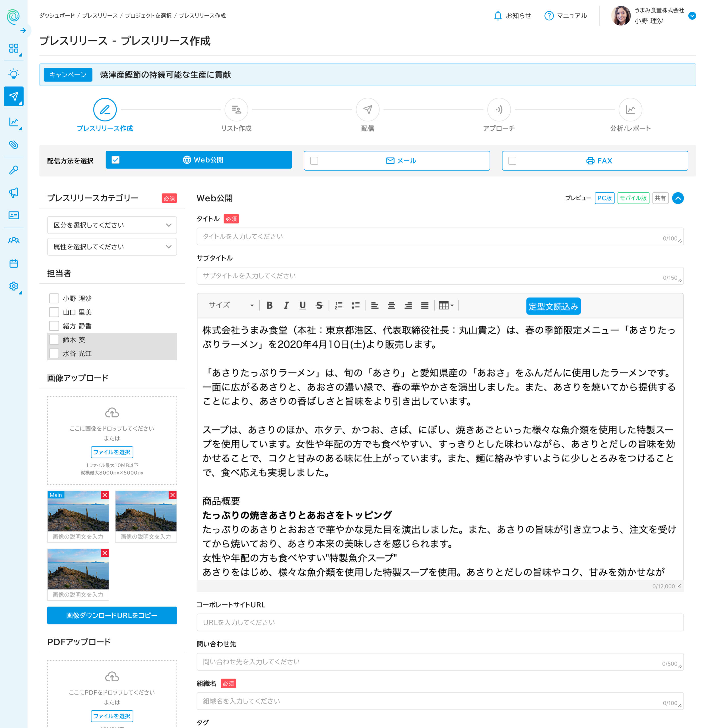Click the お知らせ bell icon

pos(498,16)
